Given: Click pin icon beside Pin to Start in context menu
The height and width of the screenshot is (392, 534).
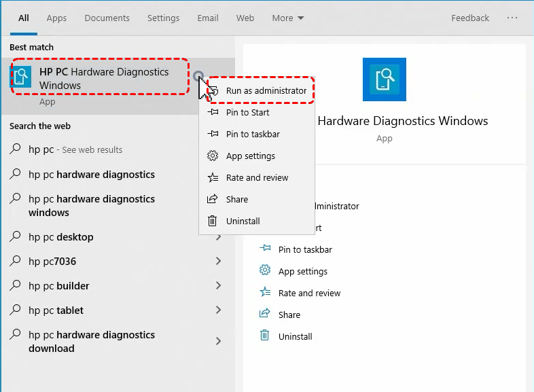Looking at the screenshot, I should (213, 112).
